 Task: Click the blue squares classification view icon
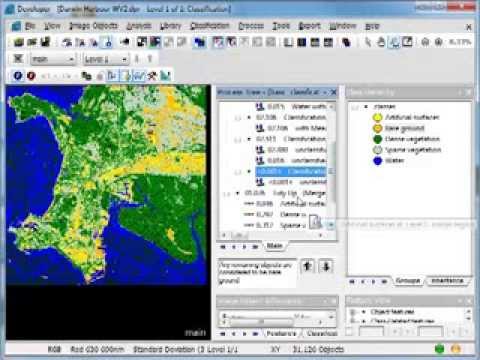pyautogui.click(x=200, y=42)
